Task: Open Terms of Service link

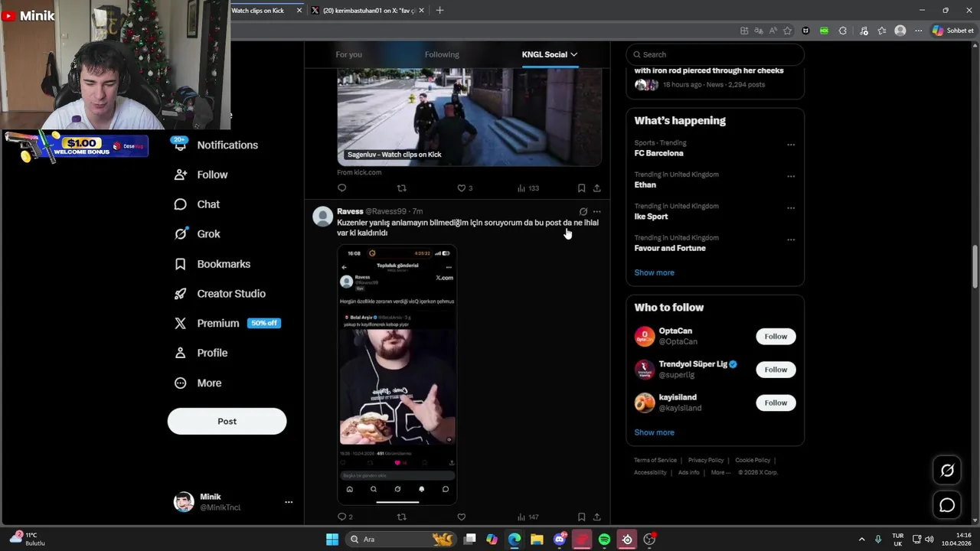Action: (655, 460)
